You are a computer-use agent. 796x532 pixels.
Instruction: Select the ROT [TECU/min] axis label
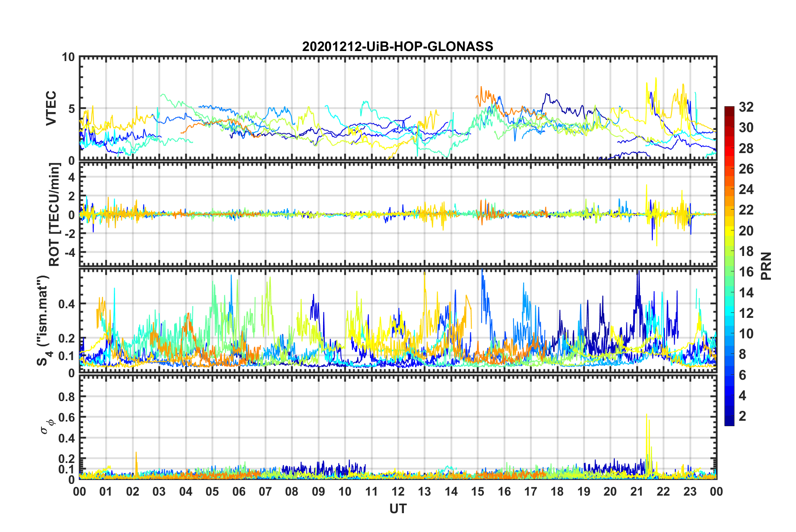(x=54, y=215)
